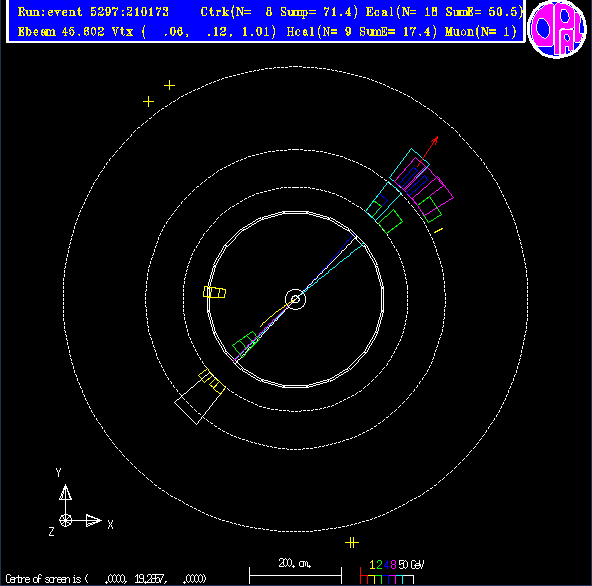Image resolution: width=592 pixels, height=586 pixels.
Task: Select the Hcal summary text in header
Action: pyautogui.click(x=362, y=32)
